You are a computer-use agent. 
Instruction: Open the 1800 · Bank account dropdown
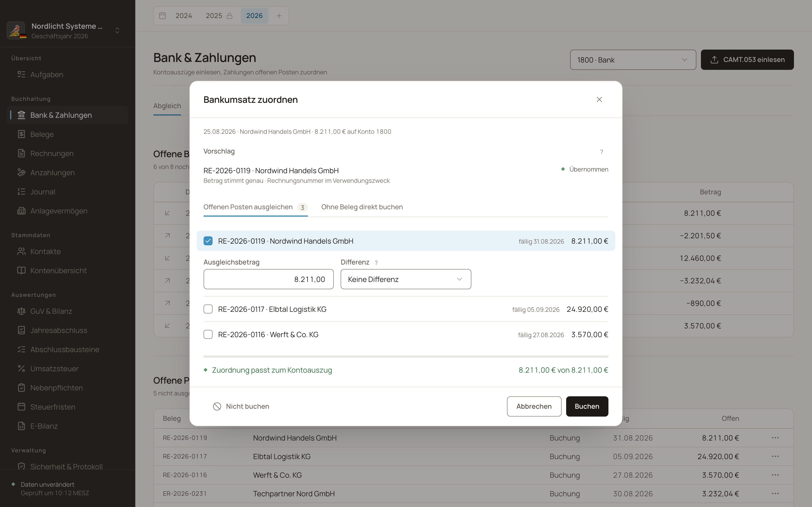[x=633, y=60]
